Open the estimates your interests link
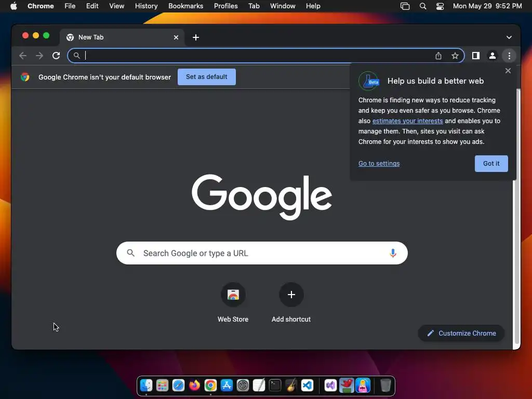The image size is (532, 399). pyautogui.click(x=407, y=121)
